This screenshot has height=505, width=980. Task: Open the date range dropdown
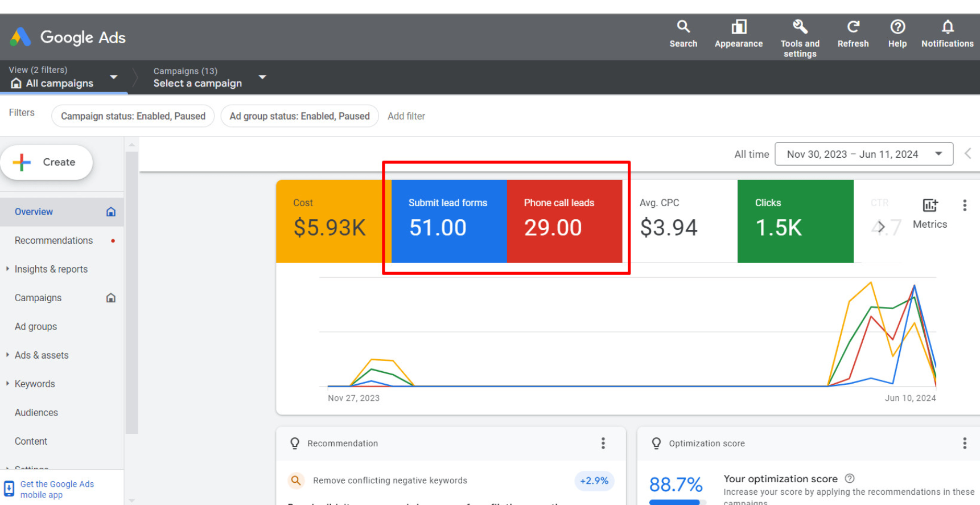[x=863, y=154]
